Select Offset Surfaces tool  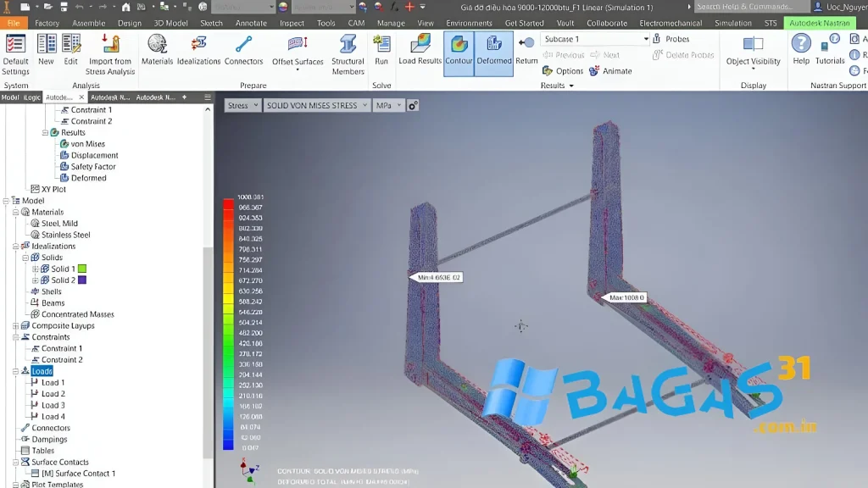coord(298,53)
